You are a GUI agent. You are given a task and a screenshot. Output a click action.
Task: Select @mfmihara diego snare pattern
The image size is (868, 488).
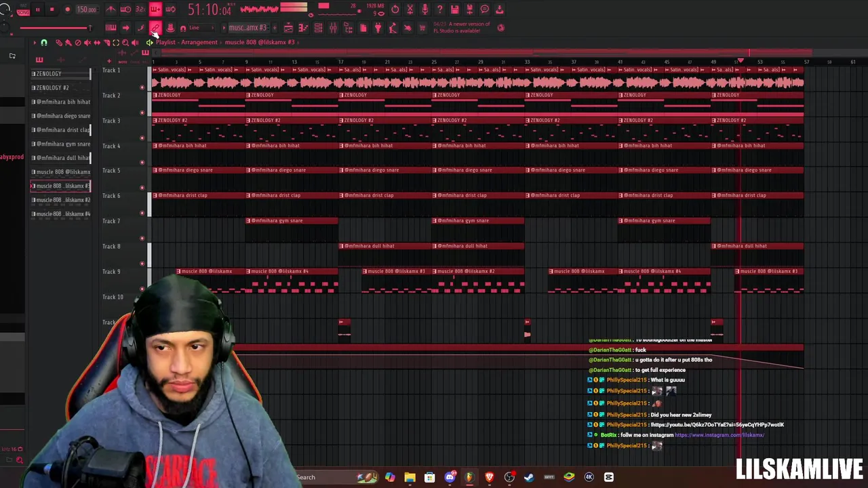click(x=60, y=116)
